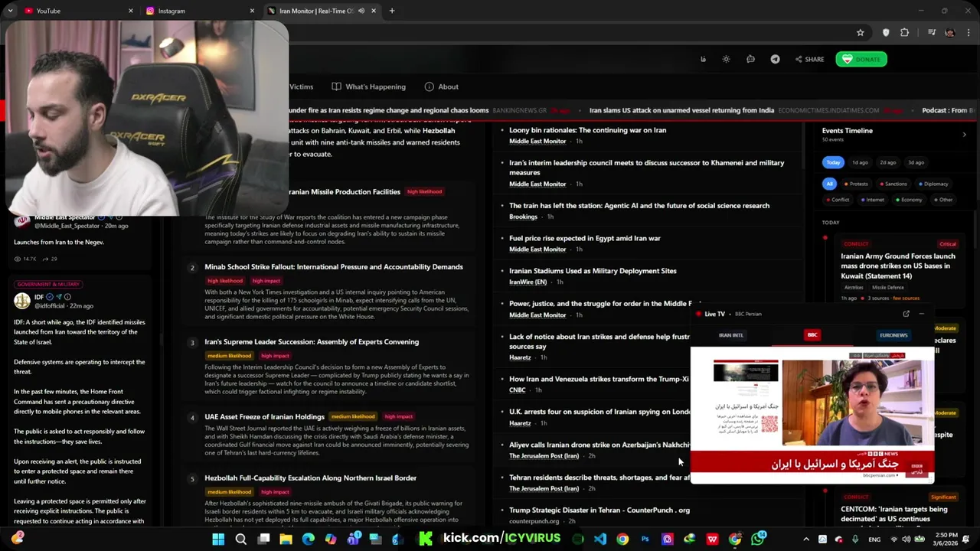Open Fuel price rise expected in Egypt article

[x=585, y=238]
